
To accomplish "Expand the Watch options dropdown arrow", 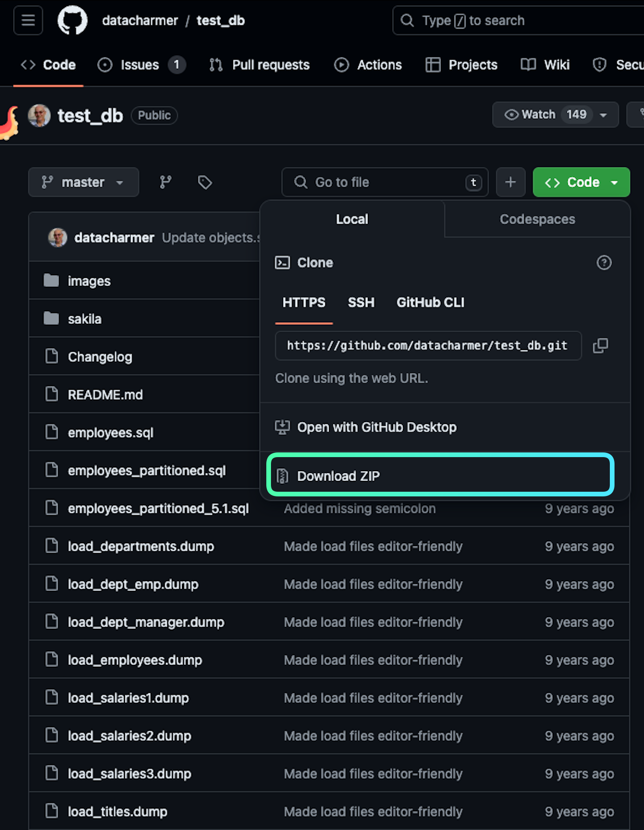I will pos(604,115).
